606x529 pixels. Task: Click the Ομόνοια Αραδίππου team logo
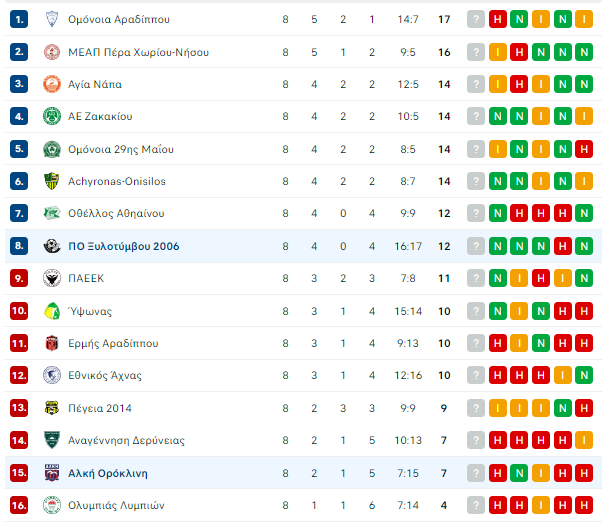coord(51,19)
